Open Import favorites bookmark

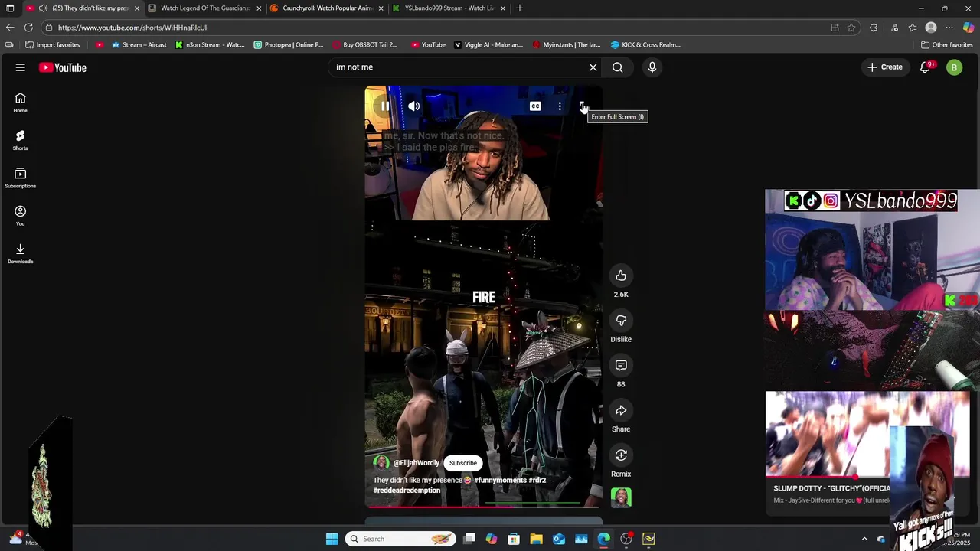(52, 44)
